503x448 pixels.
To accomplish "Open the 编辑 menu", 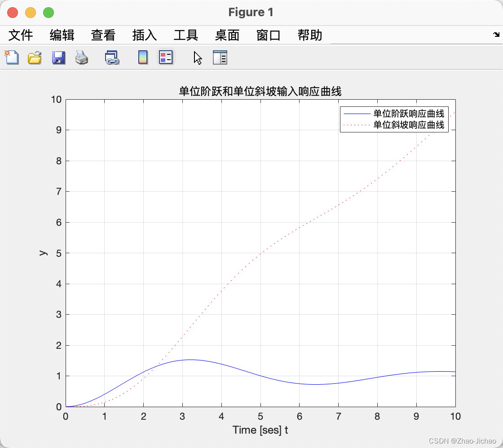I will pos(62,35).
